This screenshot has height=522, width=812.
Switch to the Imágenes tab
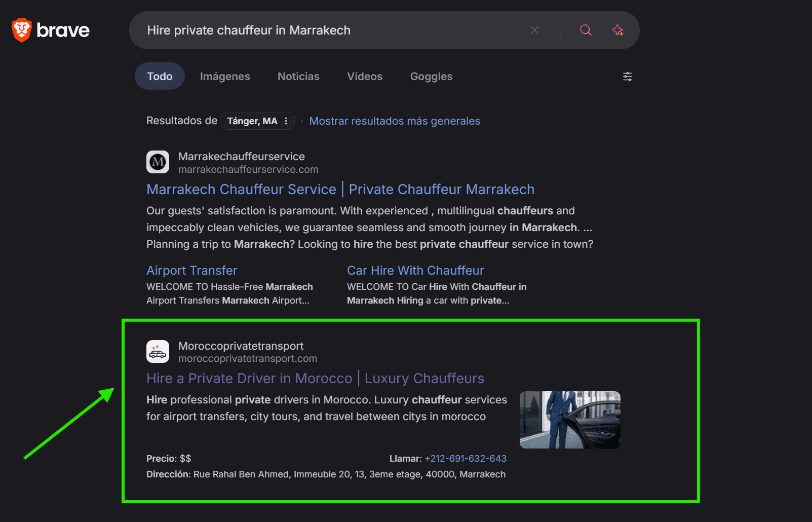click(225, 77)
